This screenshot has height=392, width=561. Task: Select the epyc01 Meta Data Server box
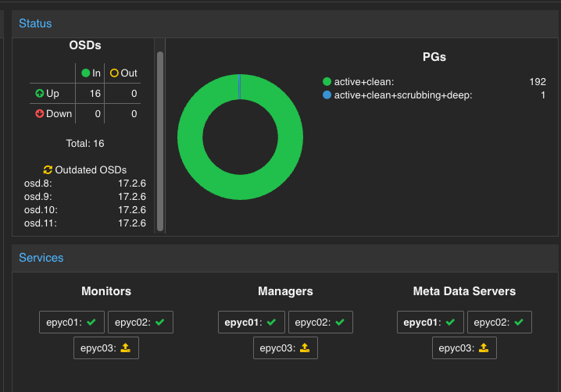point(431,323)
